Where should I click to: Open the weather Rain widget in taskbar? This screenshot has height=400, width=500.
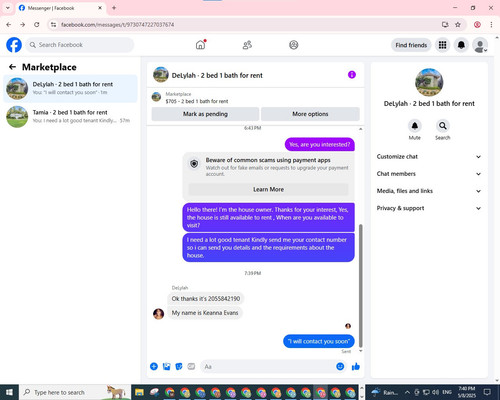pos(385,392)
